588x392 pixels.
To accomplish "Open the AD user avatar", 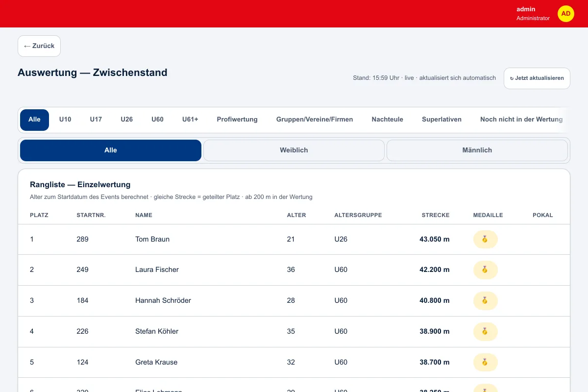I will (x=566, y=14).
